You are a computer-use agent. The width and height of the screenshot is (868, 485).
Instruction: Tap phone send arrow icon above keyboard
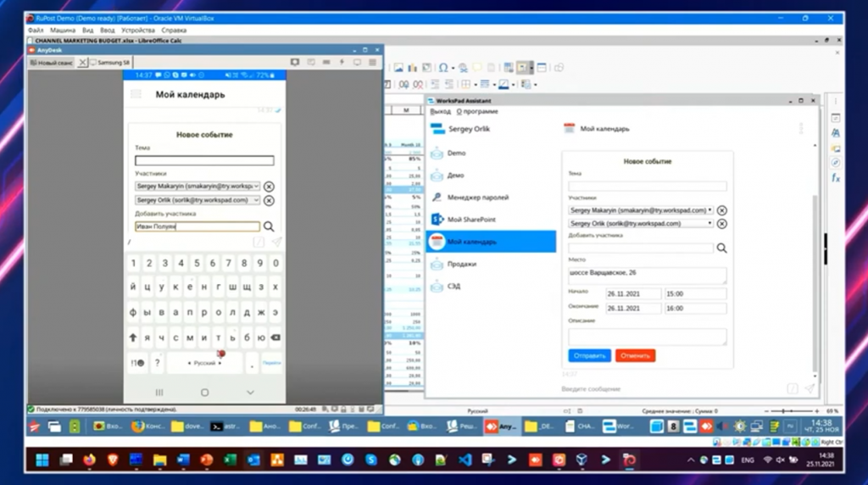(276, 242)
